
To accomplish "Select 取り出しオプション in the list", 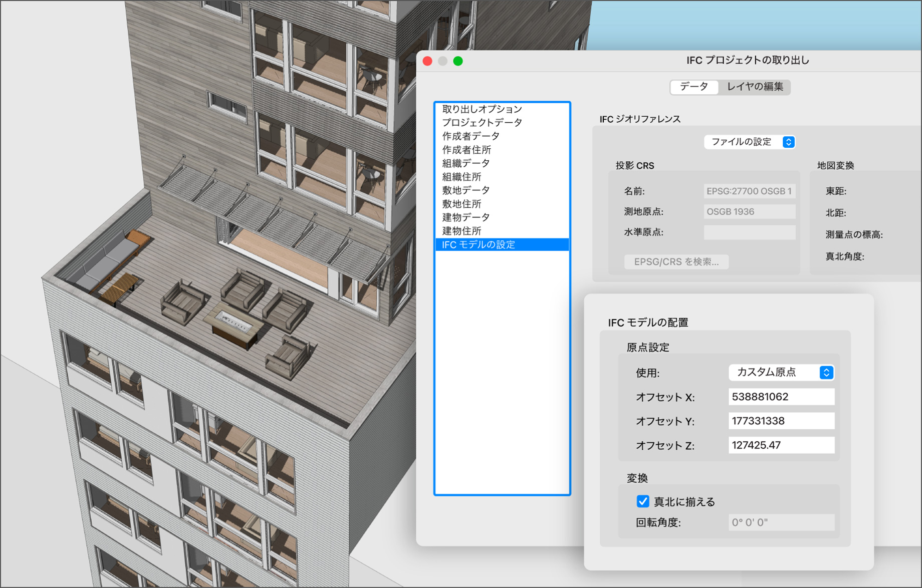I will (x=502, y=109).
